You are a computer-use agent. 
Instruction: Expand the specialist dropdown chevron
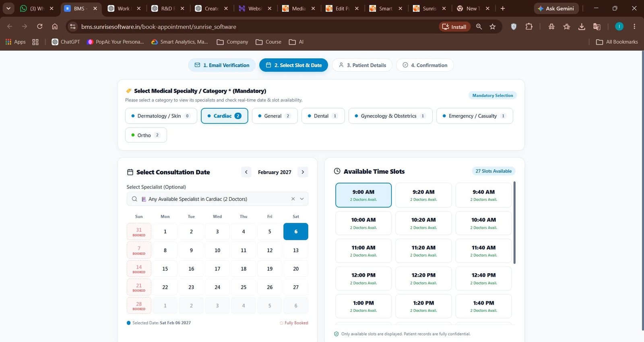[302, 199]
